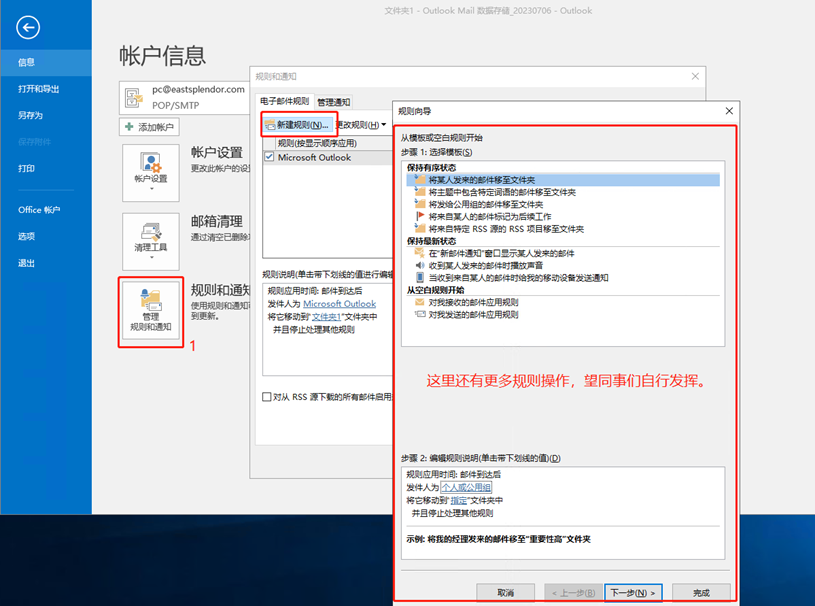Open the 清理工具 cleanup tools icon

pos(150,236)
